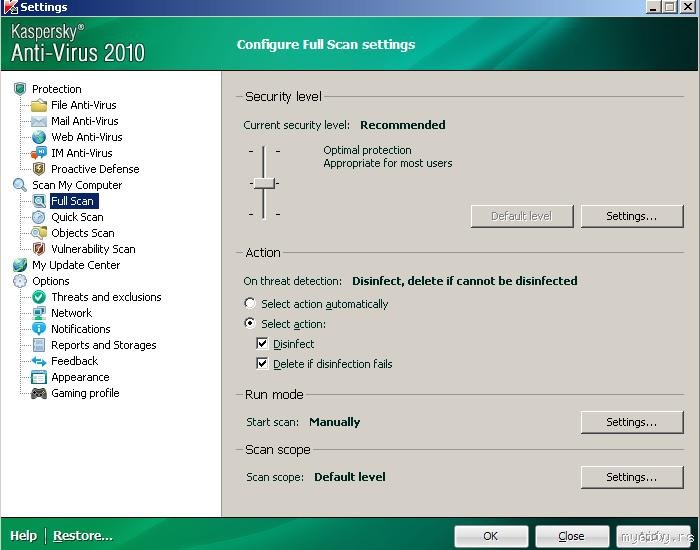
Task: Click the OK button
Action: (x=491, y=536)
